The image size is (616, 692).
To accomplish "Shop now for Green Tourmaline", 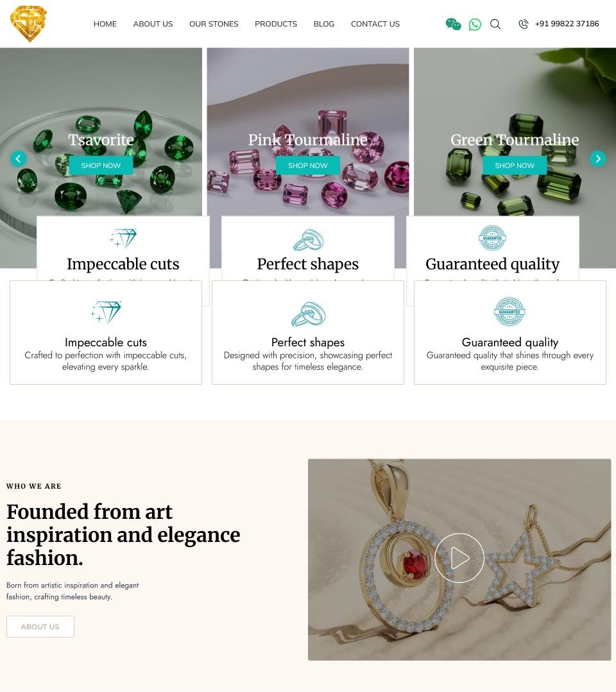I will [515, 165].
